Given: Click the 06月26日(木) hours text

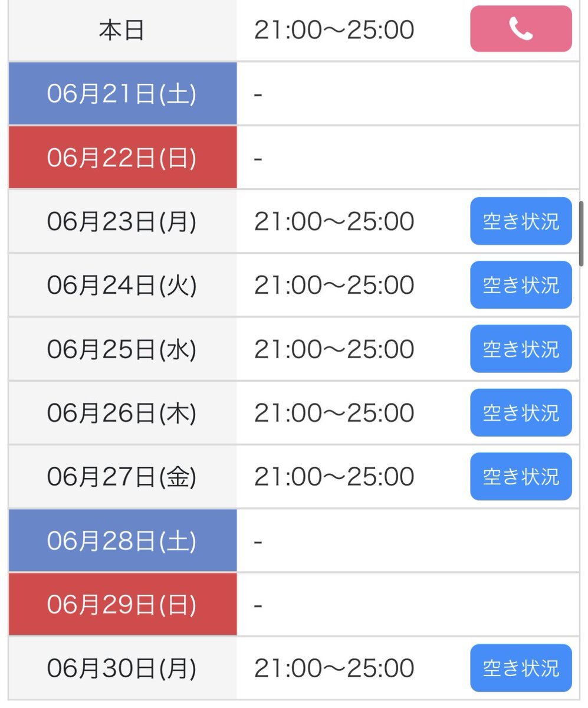Looking at the screenshot, I should tap(334, 413).
